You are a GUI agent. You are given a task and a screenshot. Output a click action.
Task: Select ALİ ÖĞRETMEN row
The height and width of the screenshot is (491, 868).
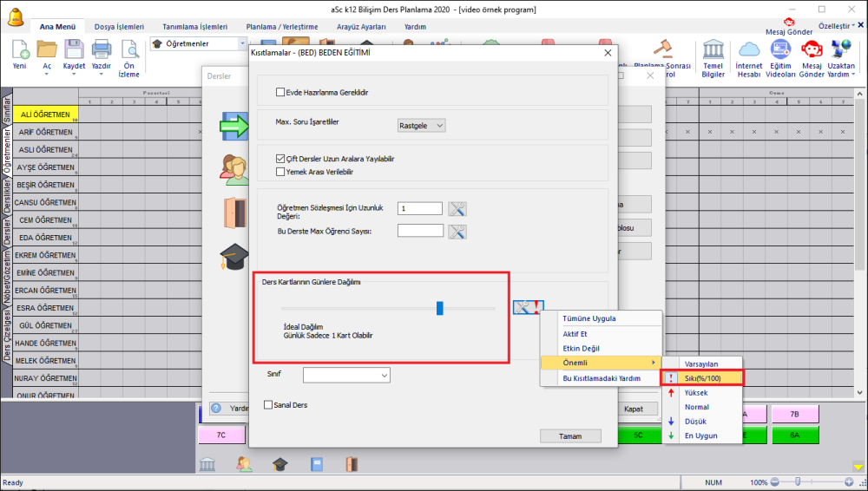(x=45, y=115)
